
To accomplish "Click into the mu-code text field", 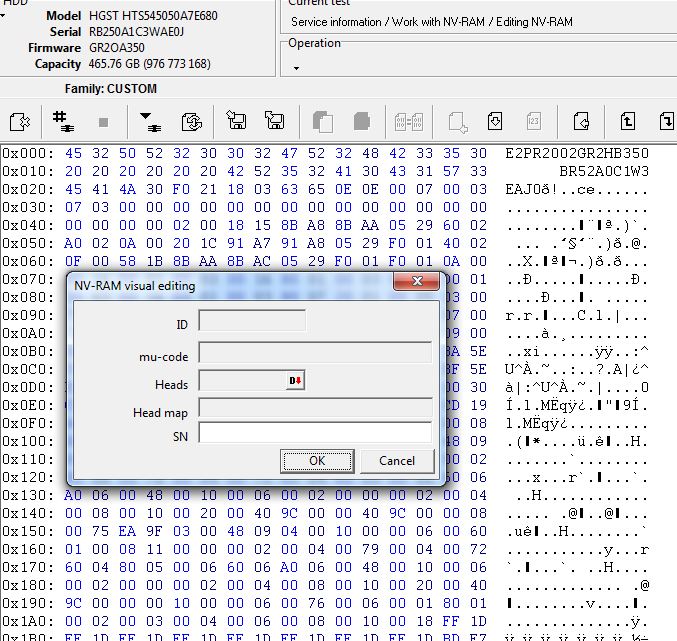I will (315, 353).
